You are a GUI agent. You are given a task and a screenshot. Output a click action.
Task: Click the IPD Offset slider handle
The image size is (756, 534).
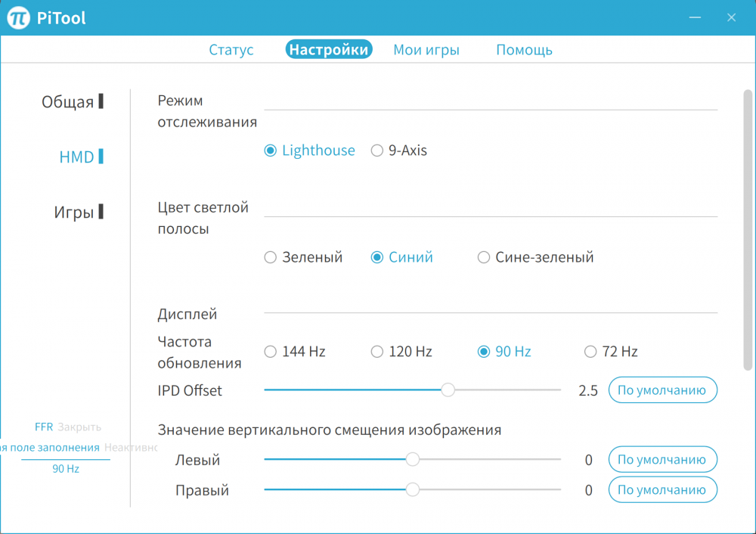tap(448, 390)
